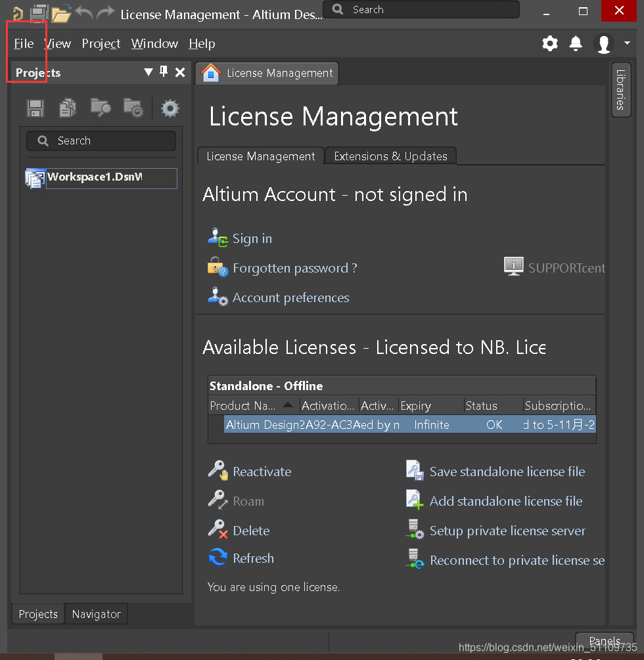The image size is (644, 660).
Task: Click the redo arrow in title bar
Action: coord(105,14)
